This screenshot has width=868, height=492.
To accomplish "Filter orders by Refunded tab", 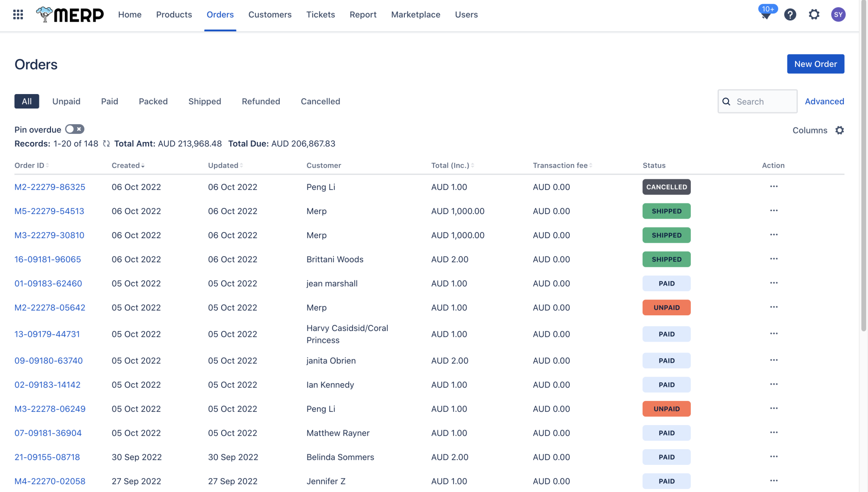I will 261,101.
